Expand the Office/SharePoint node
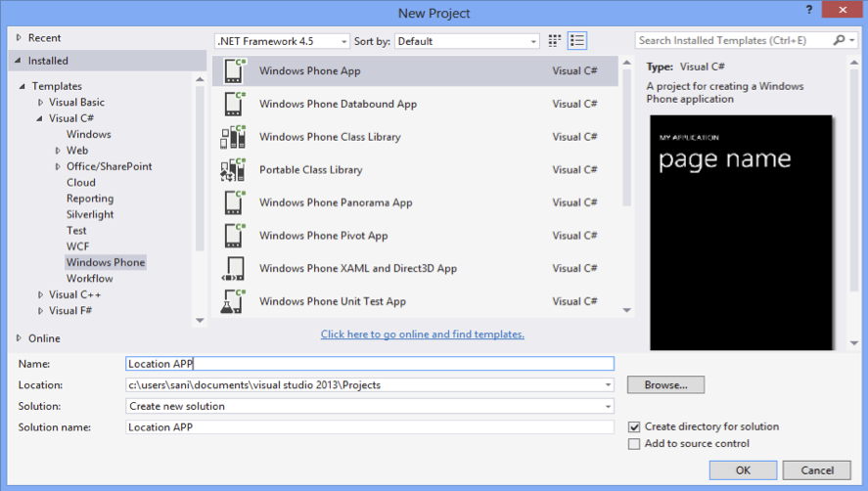 [58, 166]
